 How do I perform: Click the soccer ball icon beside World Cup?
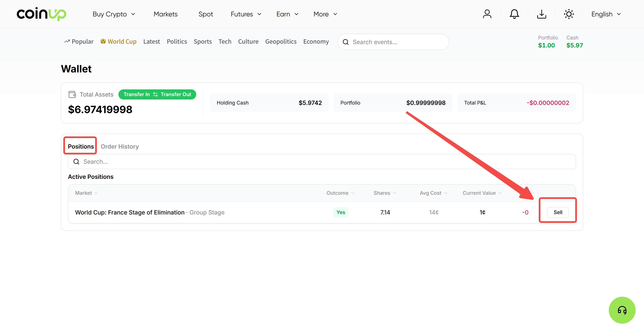point(103,41)
